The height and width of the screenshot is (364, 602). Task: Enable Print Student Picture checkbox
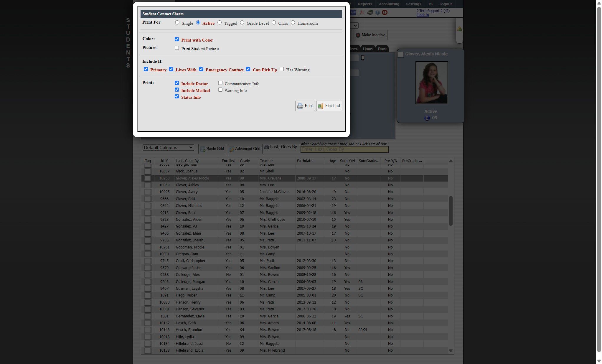click(x=177, y=48)
